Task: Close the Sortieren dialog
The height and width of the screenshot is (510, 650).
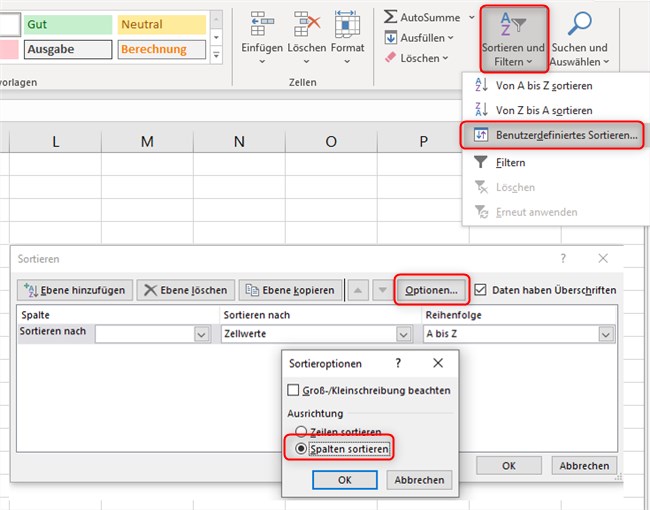Action: tap(603, 258)
